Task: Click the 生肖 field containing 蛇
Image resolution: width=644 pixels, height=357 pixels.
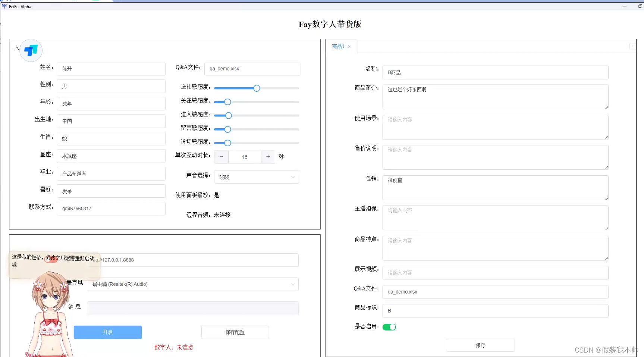Action: click(111, 139)
